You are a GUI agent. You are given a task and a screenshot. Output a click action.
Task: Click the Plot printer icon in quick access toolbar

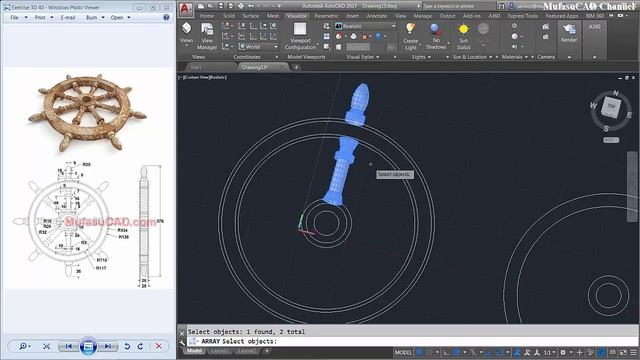241,6
